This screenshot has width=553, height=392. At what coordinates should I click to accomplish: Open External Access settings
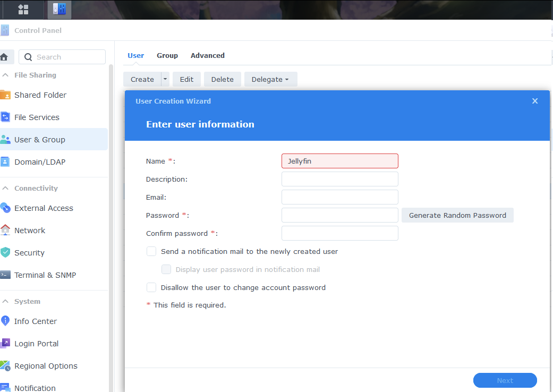pyautogui.click(x=44, y=208)
